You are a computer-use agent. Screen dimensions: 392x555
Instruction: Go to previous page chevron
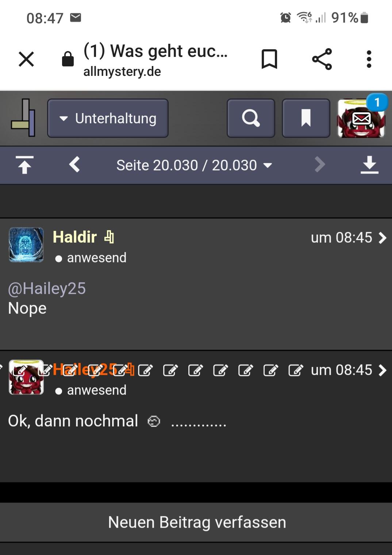click(x=74, y=165)
